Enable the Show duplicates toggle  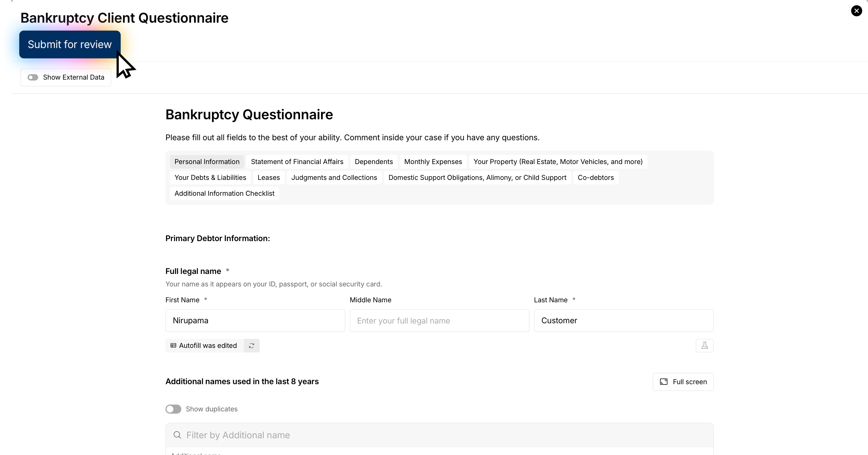click(174, 409)
